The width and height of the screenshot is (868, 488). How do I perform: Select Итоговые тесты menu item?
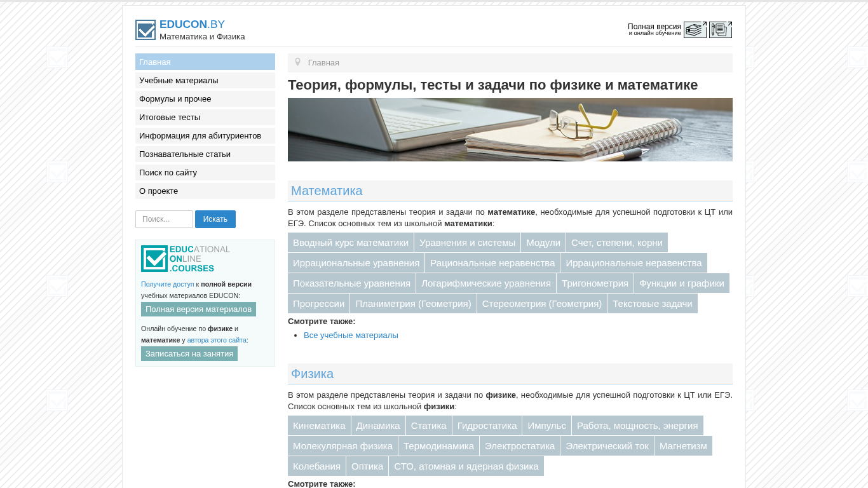point(170,118)
